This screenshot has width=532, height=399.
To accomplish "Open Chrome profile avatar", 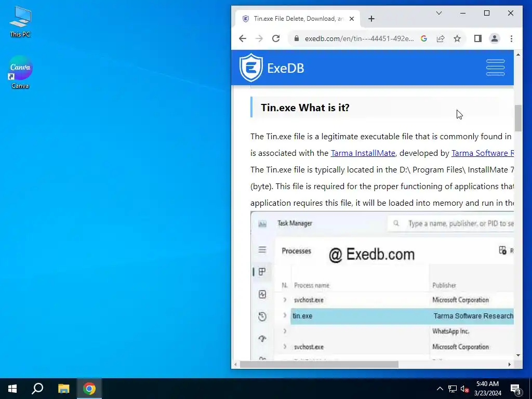I will point(495,38).
